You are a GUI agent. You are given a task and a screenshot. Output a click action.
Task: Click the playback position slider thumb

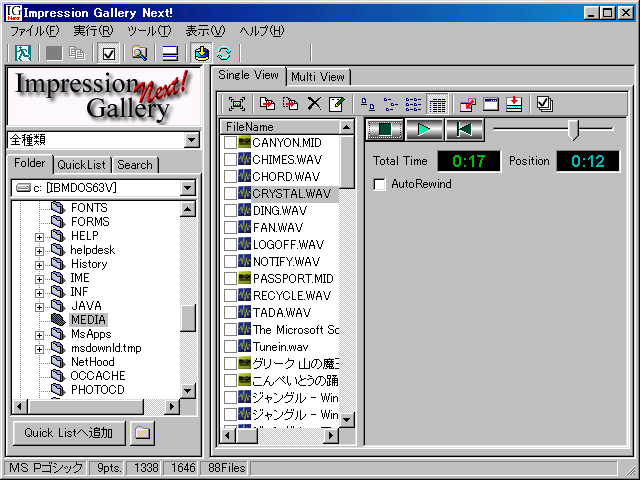tap(574, 130)
